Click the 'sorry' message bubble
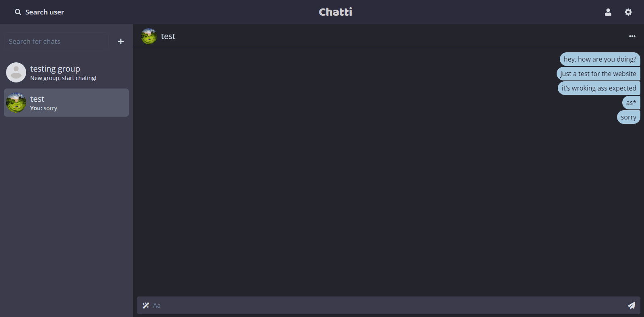The height and width of the screenshot is (317, 644). coord(628,117)
